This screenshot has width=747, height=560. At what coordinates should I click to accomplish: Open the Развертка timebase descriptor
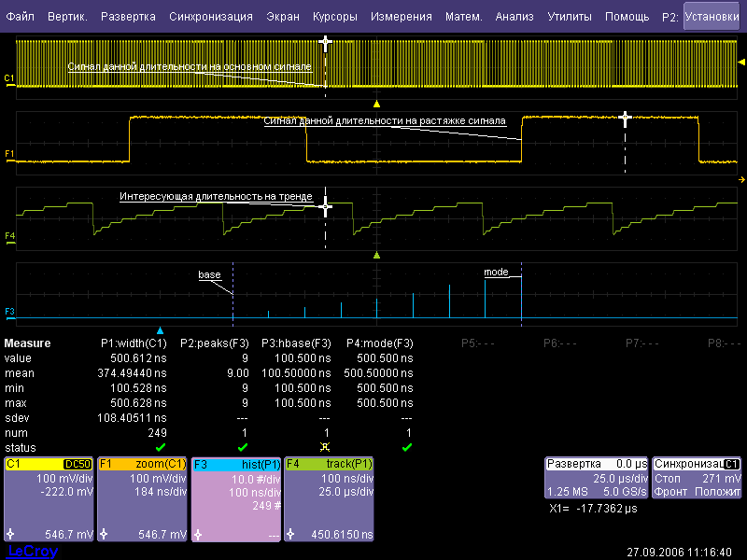[x=596, y=477]
